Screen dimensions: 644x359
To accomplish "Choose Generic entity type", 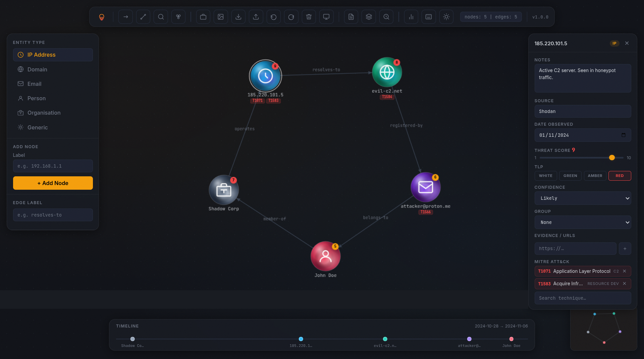I will [x=53, y=127].
